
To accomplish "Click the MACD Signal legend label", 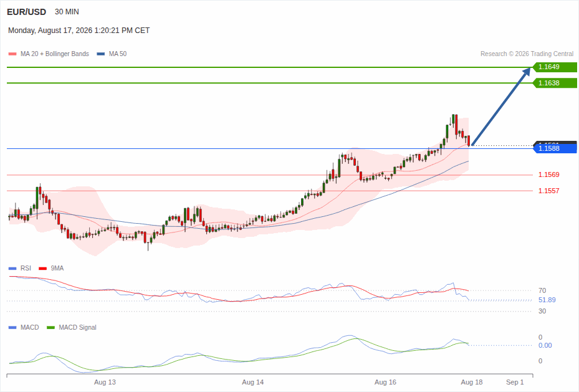I will pyautogui.click(x=77, y=327).
